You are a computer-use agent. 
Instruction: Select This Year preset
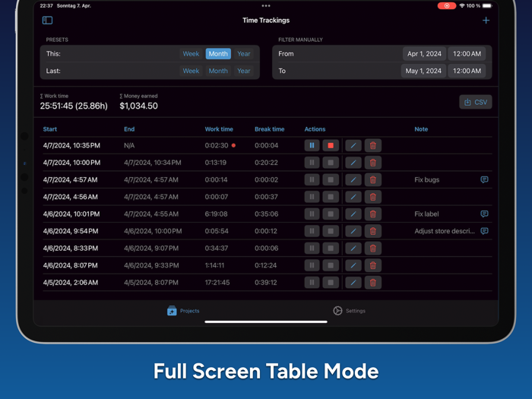tap(244, 54)
